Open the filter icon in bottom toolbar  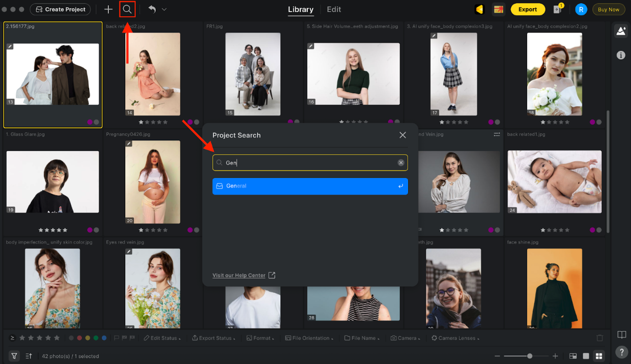[14, 356]
